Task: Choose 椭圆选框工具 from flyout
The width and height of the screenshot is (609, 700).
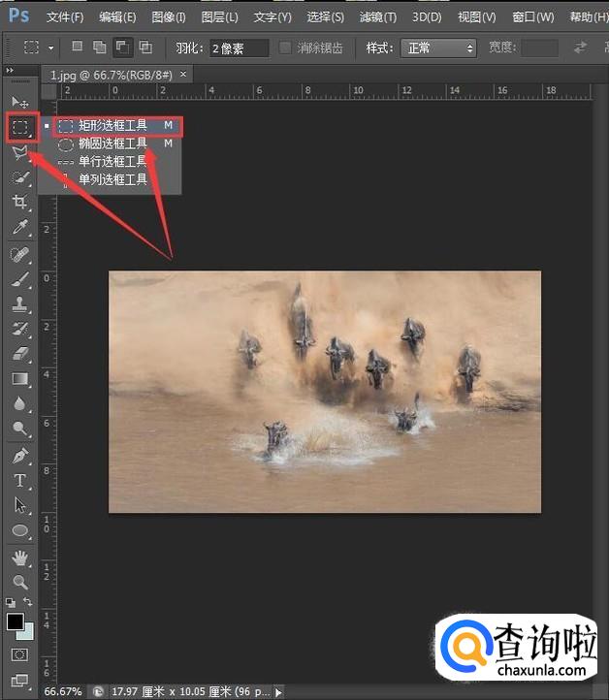Action: pyautogui.click(x=112, y=143)
